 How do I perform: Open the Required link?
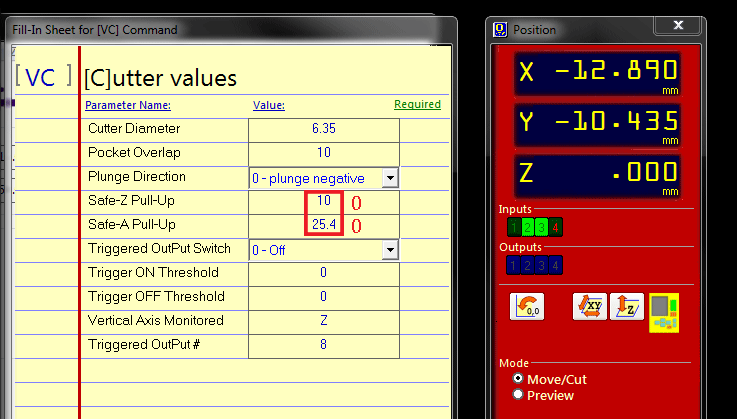click(417, 104)
